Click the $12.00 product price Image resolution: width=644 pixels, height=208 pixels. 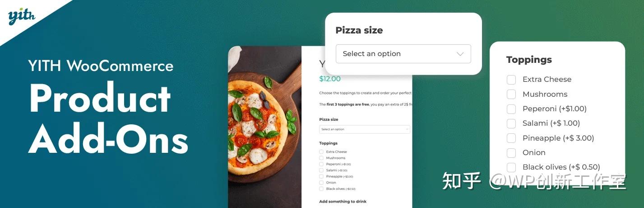coord(330,79)
